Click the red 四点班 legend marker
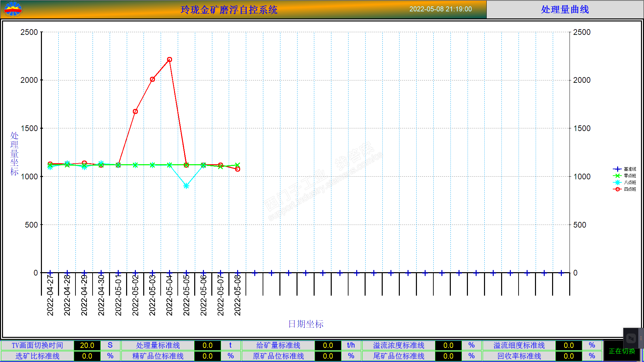The width and height of the screenshot is (644, 362). (617, 189)
